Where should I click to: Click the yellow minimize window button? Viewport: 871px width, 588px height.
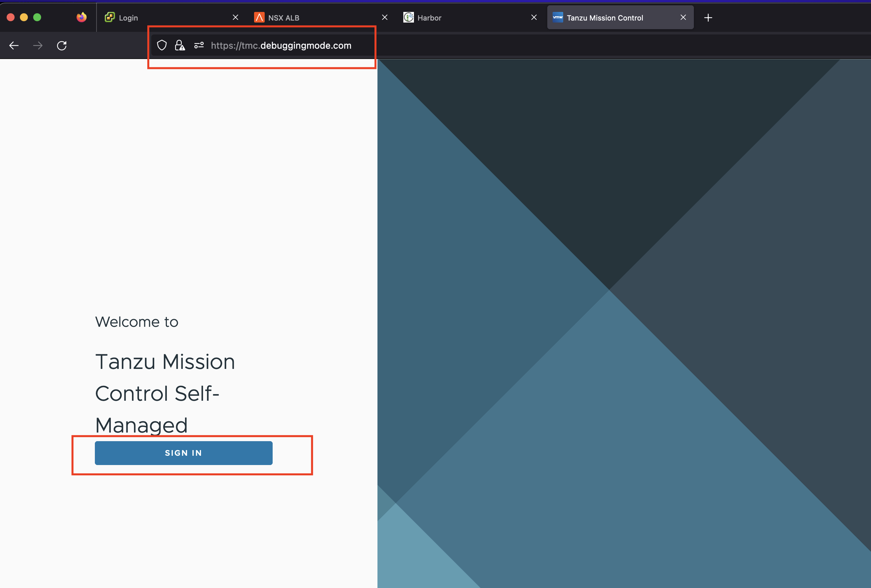coord(24,17)
